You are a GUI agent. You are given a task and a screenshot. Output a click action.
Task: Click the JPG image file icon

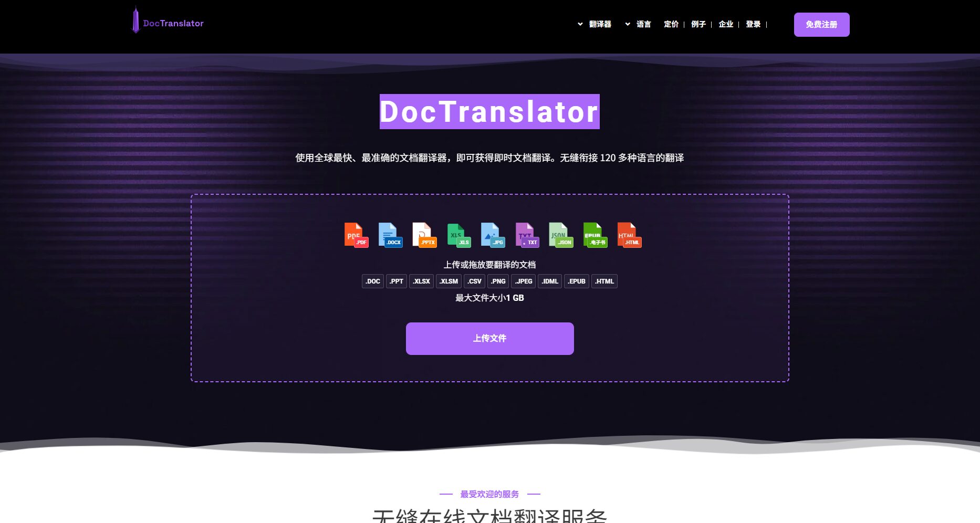[493, 235]
